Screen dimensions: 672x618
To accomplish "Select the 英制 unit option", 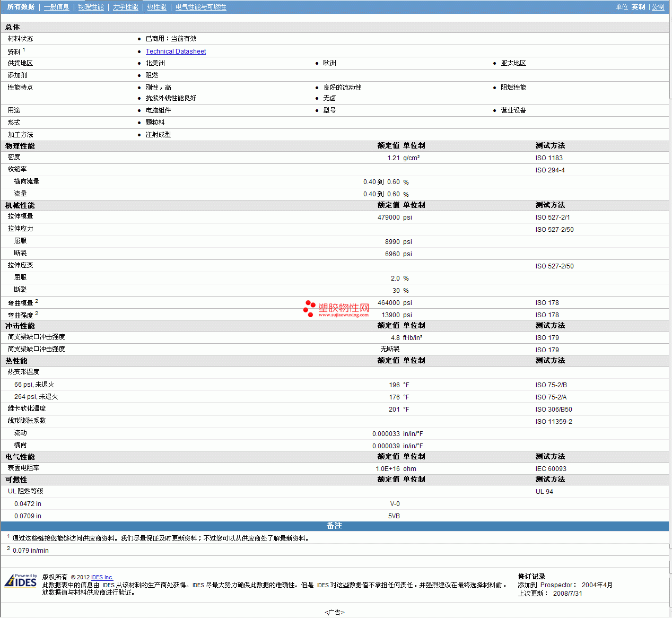I will (638, 7).
